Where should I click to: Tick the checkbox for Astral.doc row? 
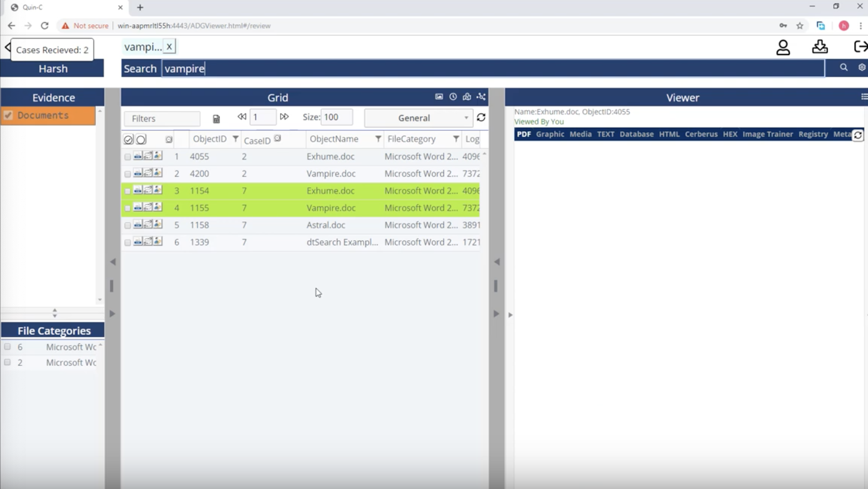(127, 226)
